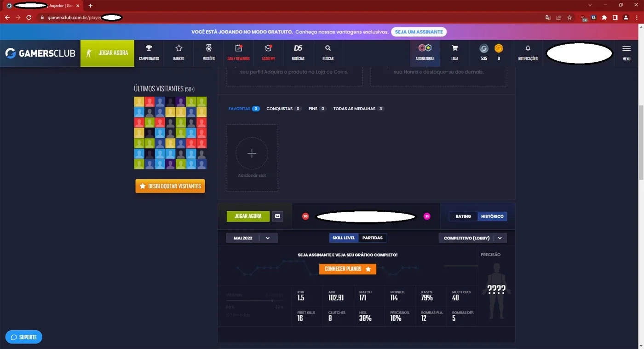Viewport: 644px width, 349px height.
Task: Open the Missões medal icon
Action: [x=208, y=48]
